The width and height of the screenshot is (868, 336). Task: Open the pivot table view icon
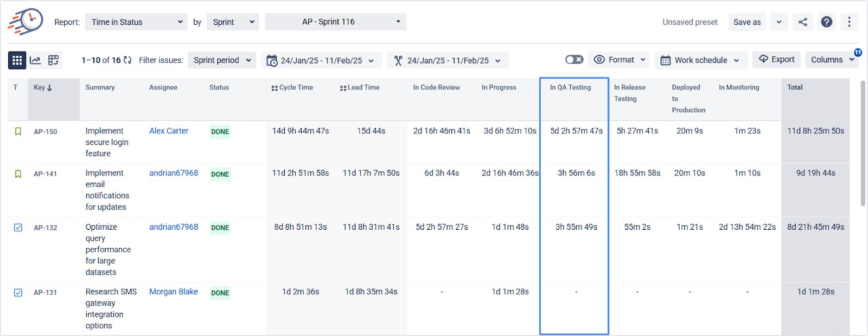(x=53, y=60)
